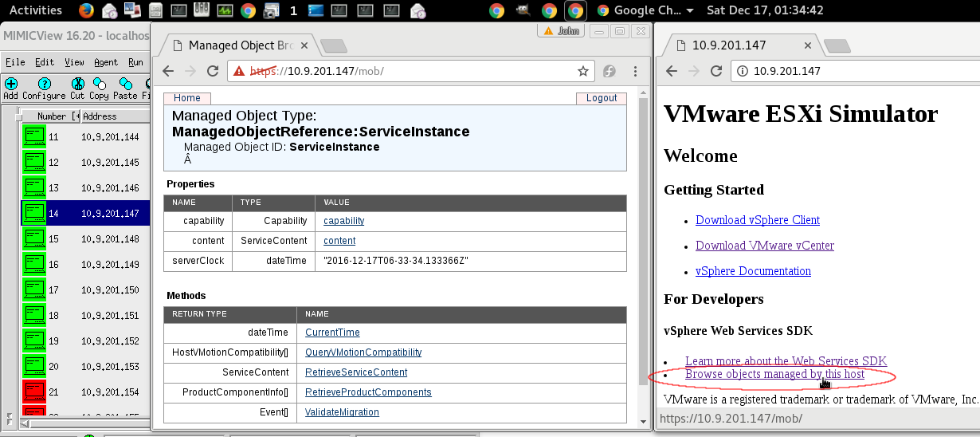
Task: Click Browse objects managed by this host
Action: point(774,374)
